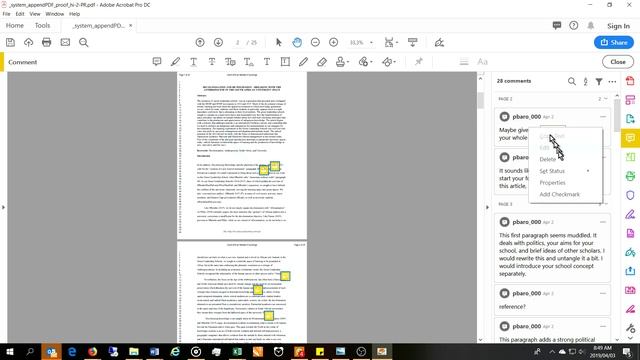Collapse the right comments pane arrow
Screen dimensions: 640x360
coord(487,207)
